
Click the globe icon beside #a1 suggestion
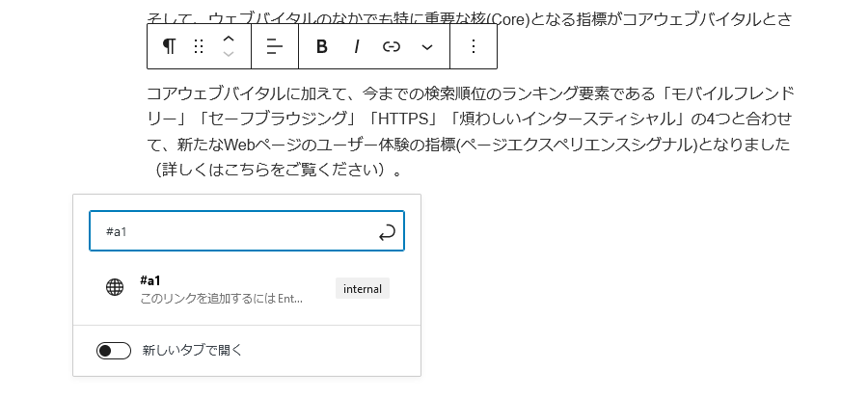pos(115,287)
